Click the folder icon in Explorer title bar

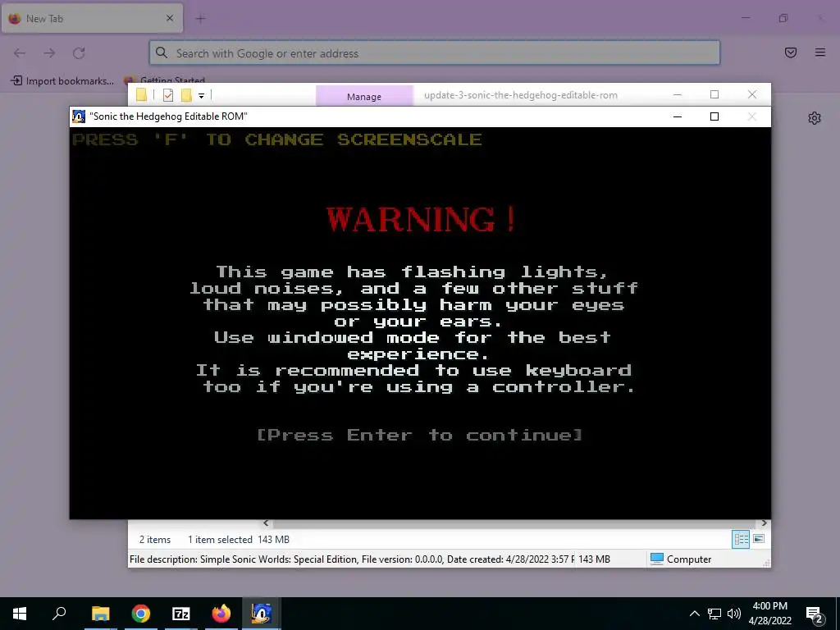click(x=141, y=95)
